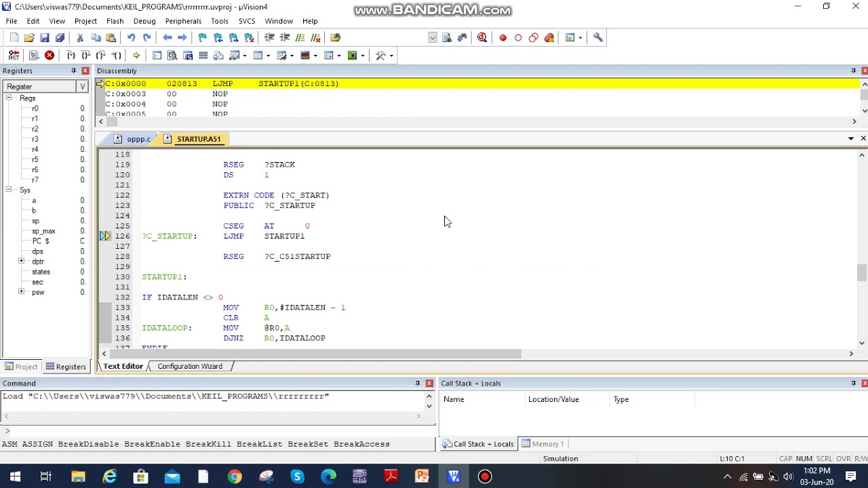Screen dimensions: 868x488
Task: Switch to the Project panel tab
Action: coord(20,367)
